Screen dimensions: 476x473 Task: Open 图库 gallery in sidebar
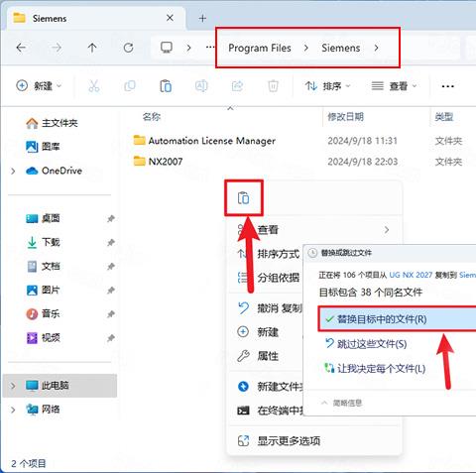tap(43, 147)
